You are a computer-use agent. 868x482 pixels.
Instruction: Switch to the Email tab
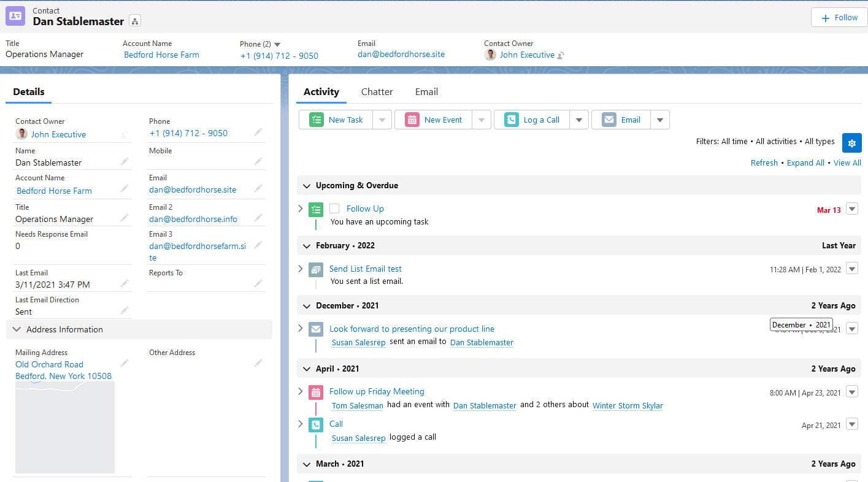(x=426, y=91)
